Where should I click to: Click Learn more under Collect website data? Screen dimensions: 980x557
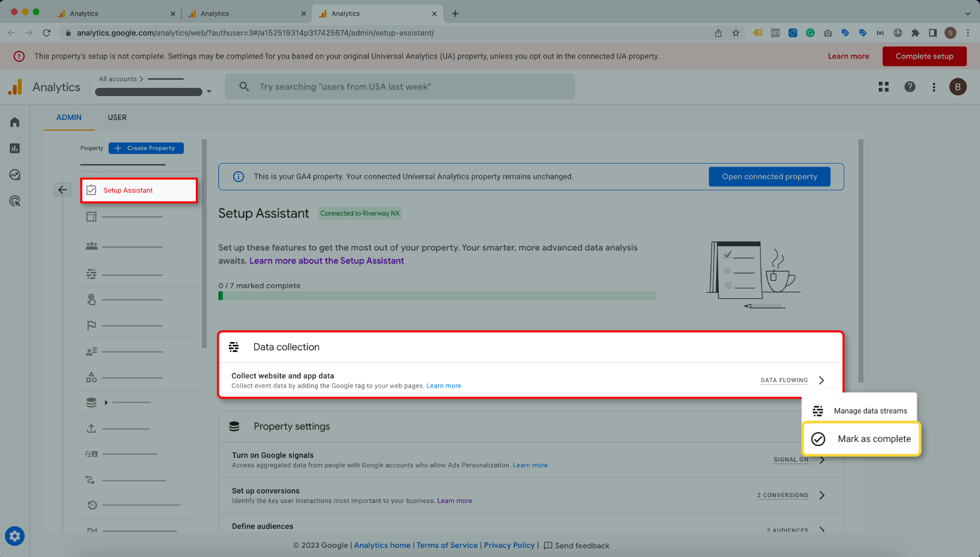444,386
